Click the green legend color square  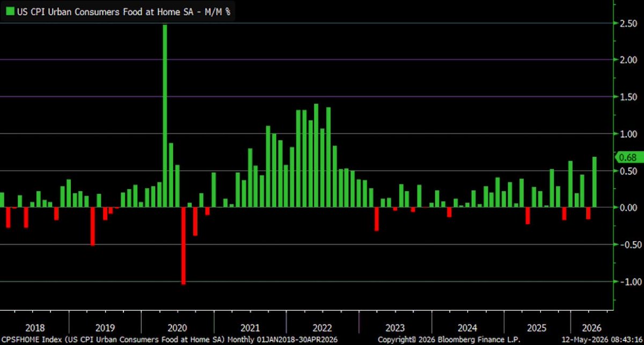pyautogui.click(x=9, y=11)
